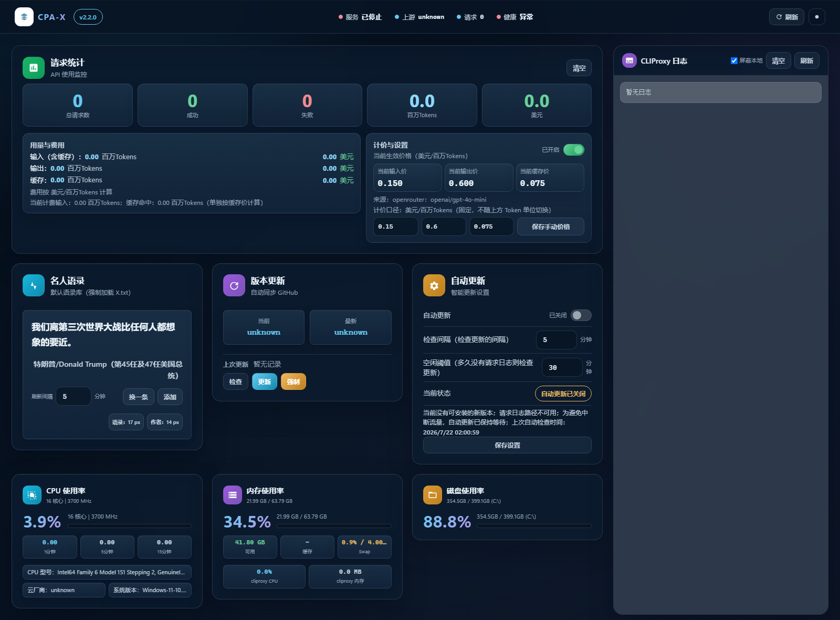Click the 当前 unknown version box
Viewport: 840px width, 620px height.
(x=264, y=327)
